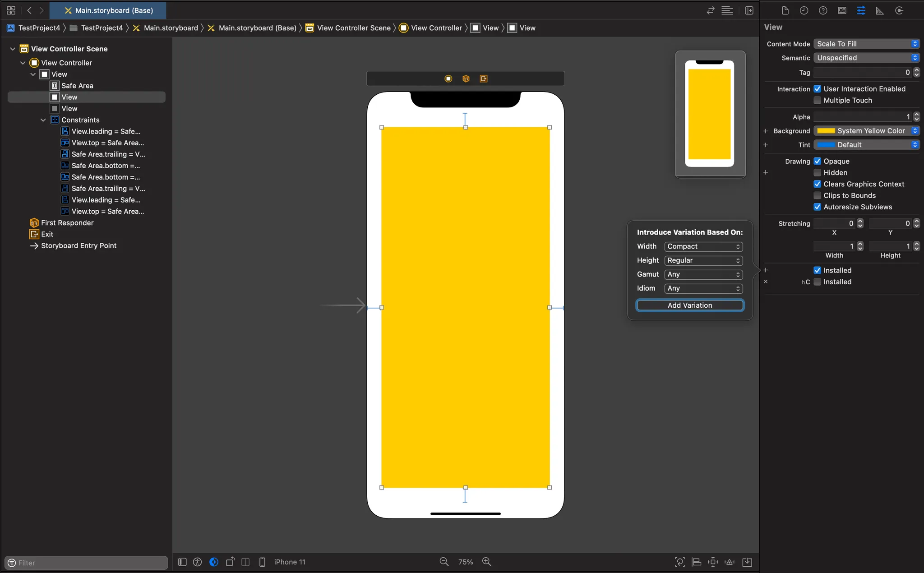Collapse the Constraints group in outline
Viewport: 924px width, 573px height.
click(x=43, y=120)
